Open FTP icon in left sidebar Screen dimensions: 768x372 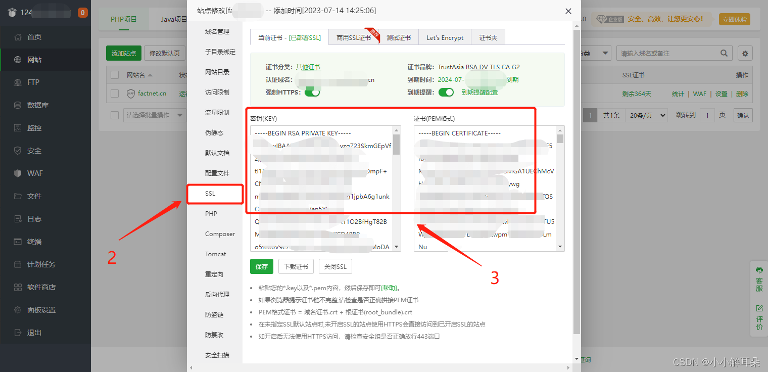(18, 82)
